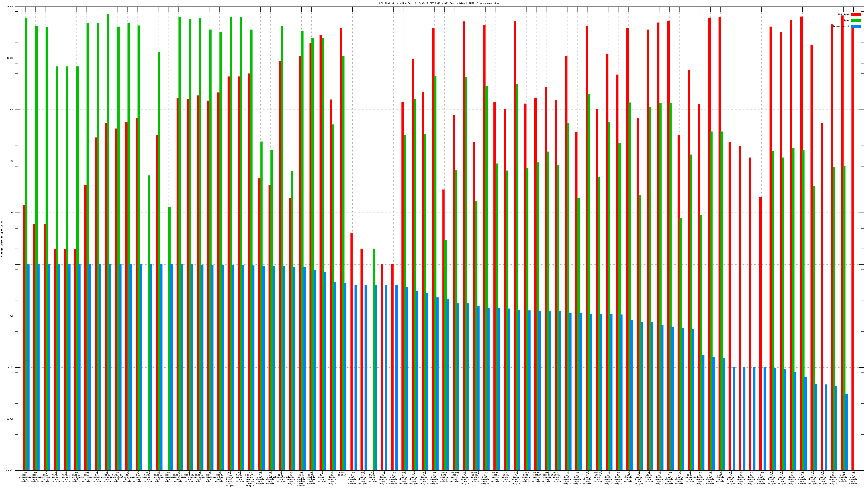The height and width of the screenshot is (488, 868).
Task: Select the 1 y-axis tick label
Action: 12,264
